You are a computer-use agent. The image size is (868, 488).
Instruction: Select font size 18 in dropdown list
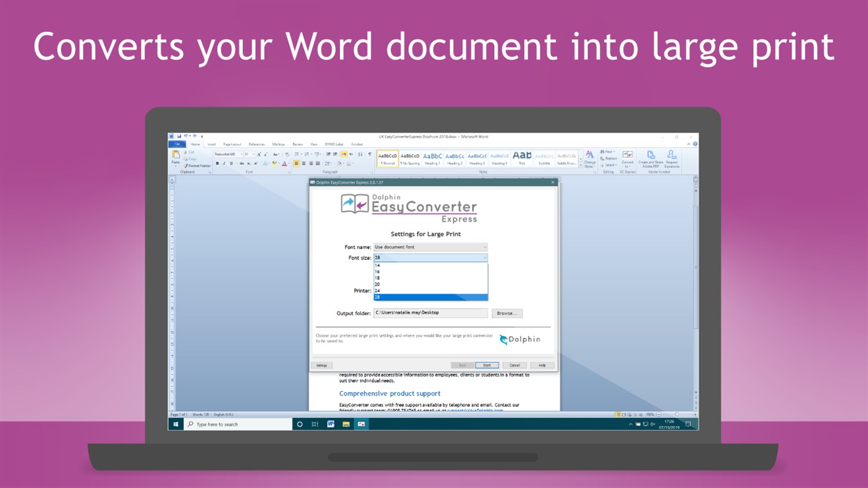431,278
